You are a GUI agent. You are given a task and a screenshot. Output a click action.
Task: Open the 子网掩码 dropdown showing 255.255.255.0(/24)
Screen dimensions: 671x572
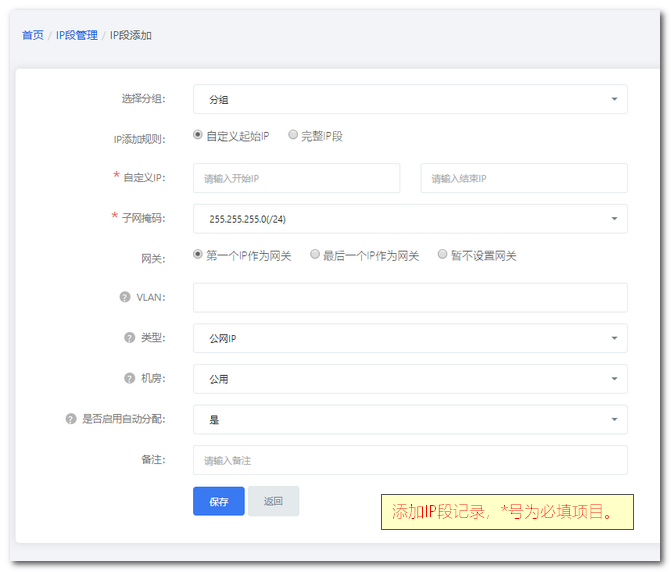click(x=410, y=219)
